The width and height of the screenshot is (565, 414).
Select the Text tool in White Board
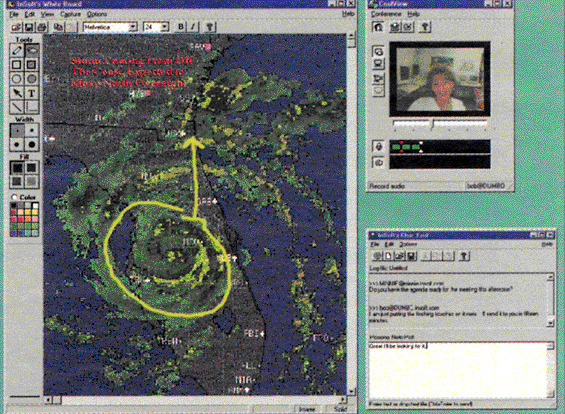(32, 93)
